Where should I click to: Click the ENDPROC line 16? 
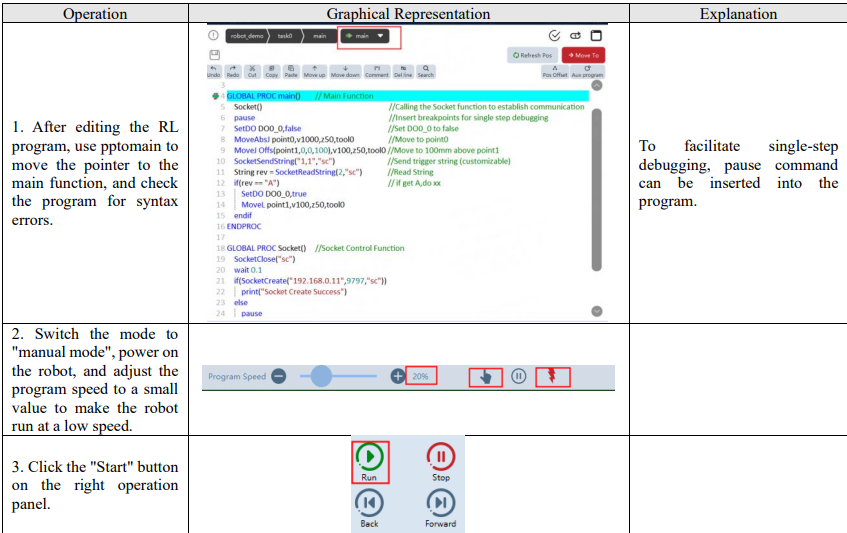tap(244, 226)
